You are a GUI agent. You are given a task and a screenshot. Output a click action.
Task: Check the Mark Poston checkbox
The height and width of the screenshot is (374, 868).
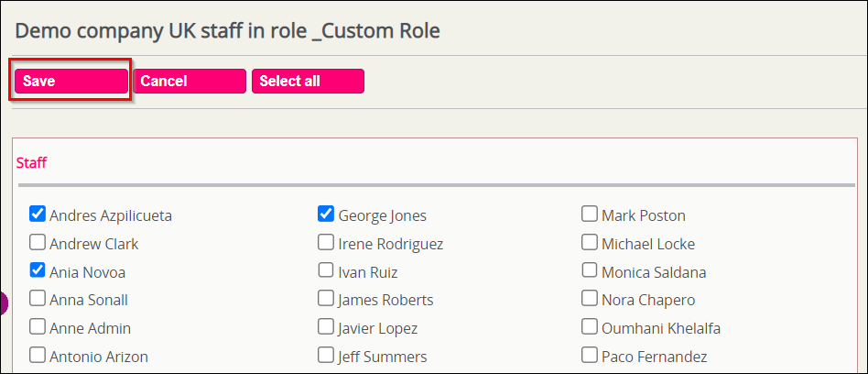pyautogui.click(x=590, y=214)
